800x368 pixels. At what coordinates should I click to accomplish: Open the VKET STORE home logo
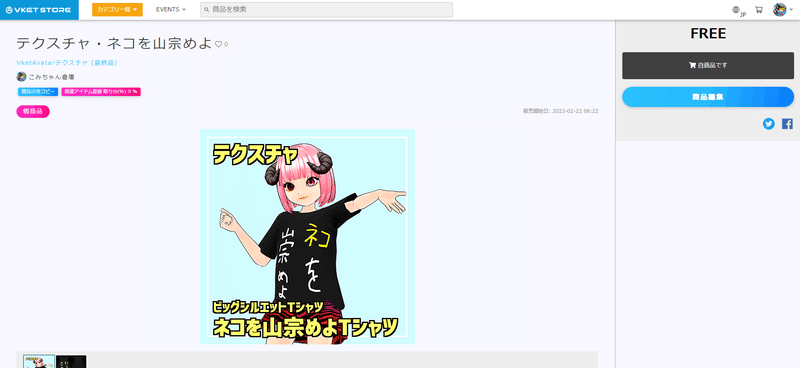coord(39,10)
